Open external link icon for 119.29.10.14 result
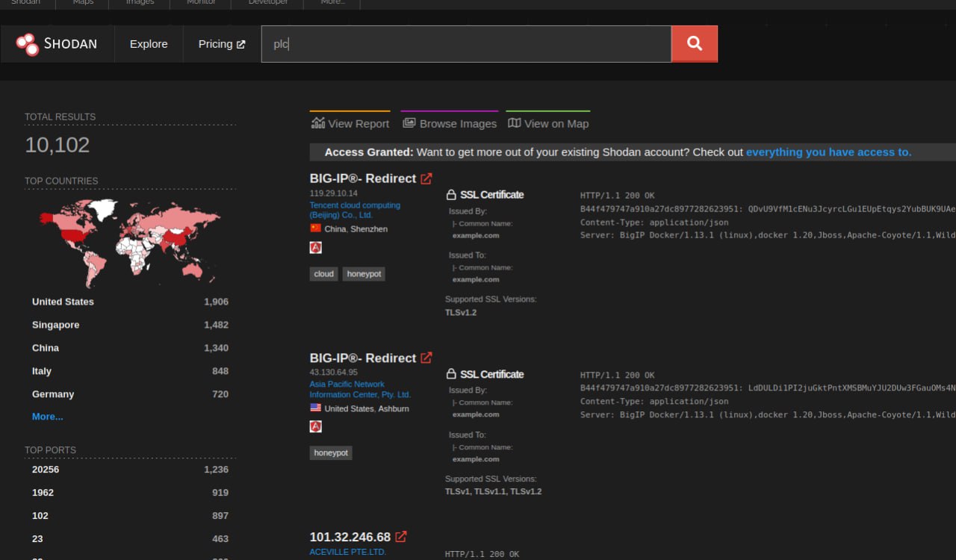The height and width of the screenshot is (560, 956). [426, 178]
